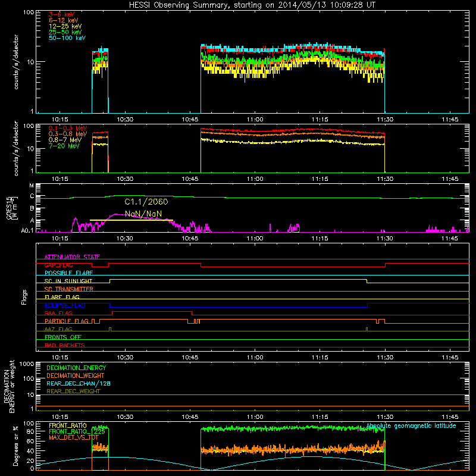Image resolution: width=476 pixels, height=476 pixels.
Task: Click the NaN/NaN flare position label
Action: pos(143,214)
